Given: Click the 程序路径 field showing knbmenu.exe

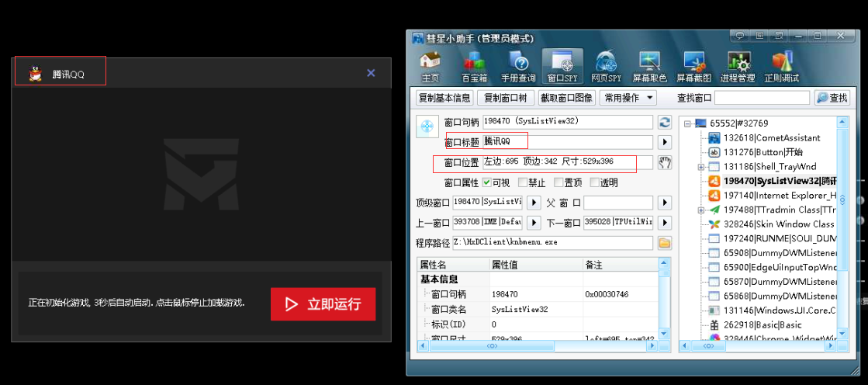Looking at the screenshot, I should pyautogui.click(x=552, y=243).
